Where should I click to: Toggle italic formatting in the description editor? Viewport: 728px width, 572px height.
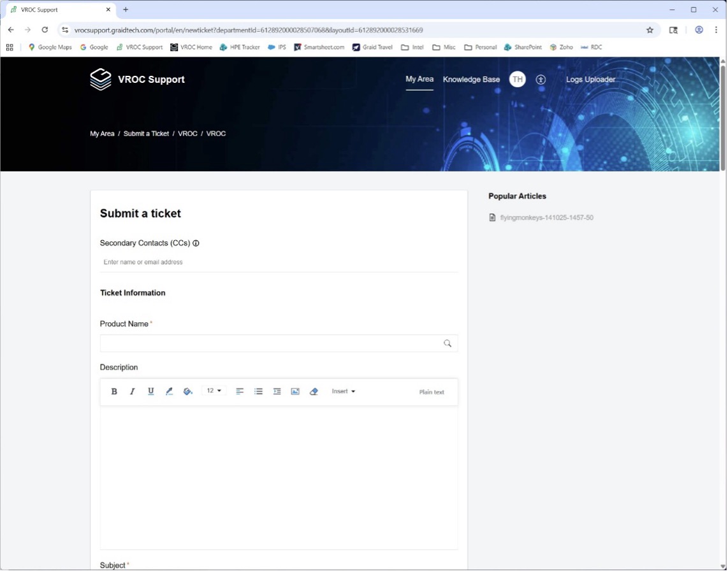click(x=133, y=392)
